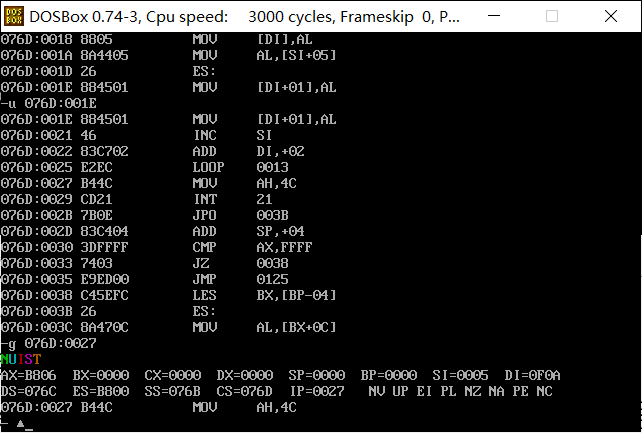642x433 pixels.
Task: Click the NA auxiliary carry flag
Action: coord(496,391)
